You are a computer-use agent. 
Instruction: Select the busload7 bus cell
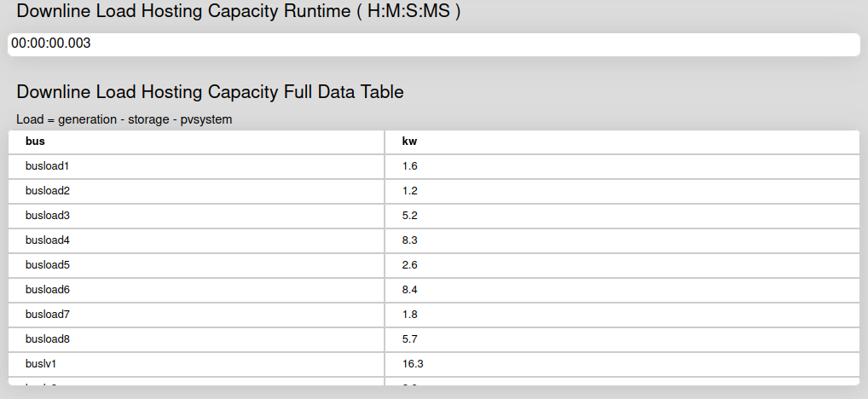pyautogui.click(x=196, y=315)
